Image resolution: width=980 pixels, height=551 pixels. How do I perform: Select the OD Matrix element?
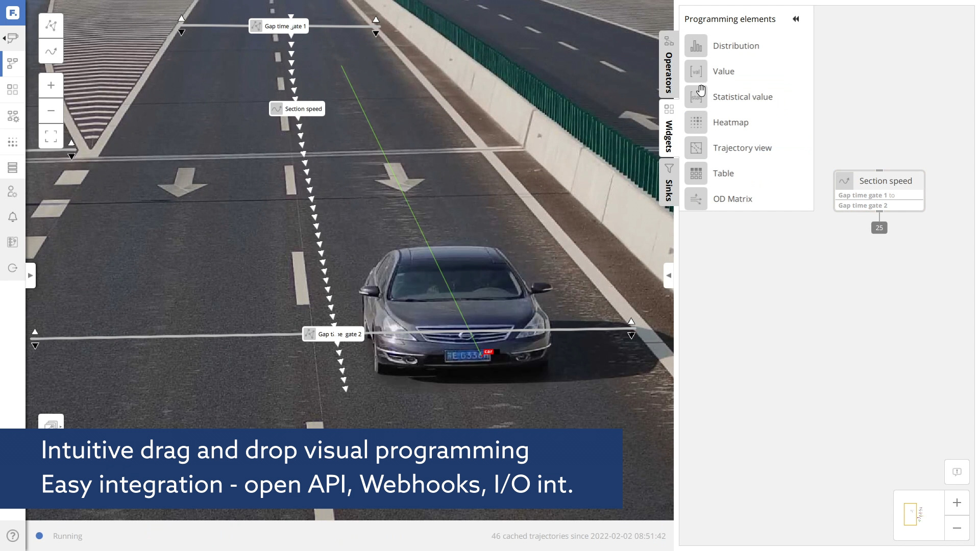(x=732, y=198)
